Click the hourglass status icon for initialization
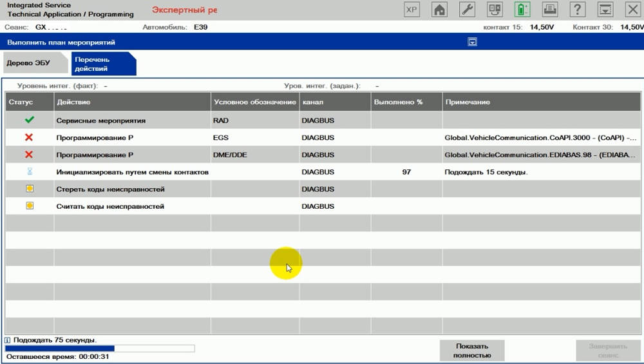 click(x=29, y=172)
